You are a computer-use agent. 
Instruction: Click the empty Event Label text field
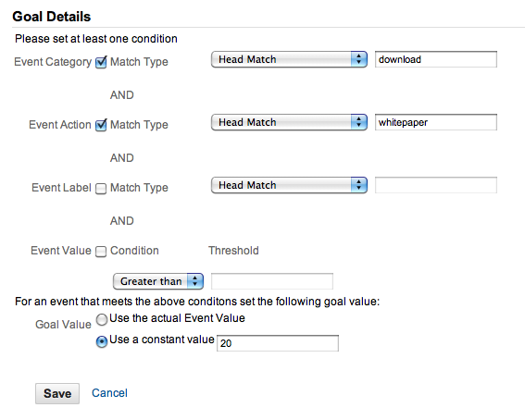[x=436, y=185]
